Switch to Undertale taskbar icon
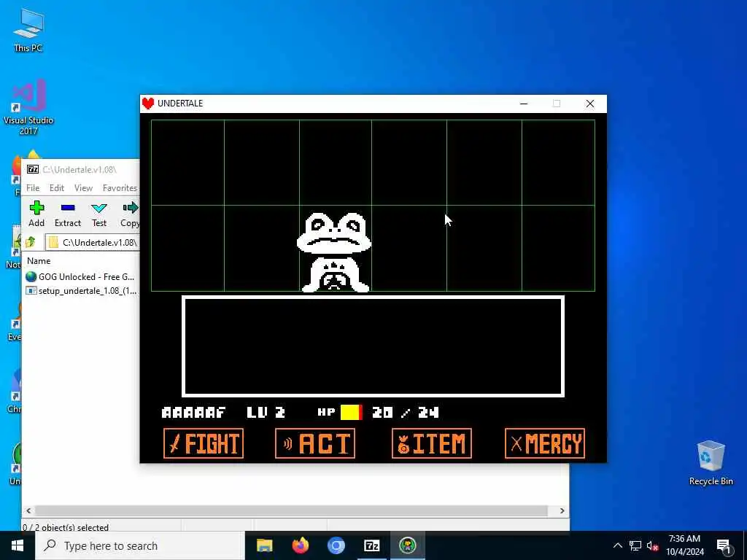The image size is (747, 560). click(407, 545)
